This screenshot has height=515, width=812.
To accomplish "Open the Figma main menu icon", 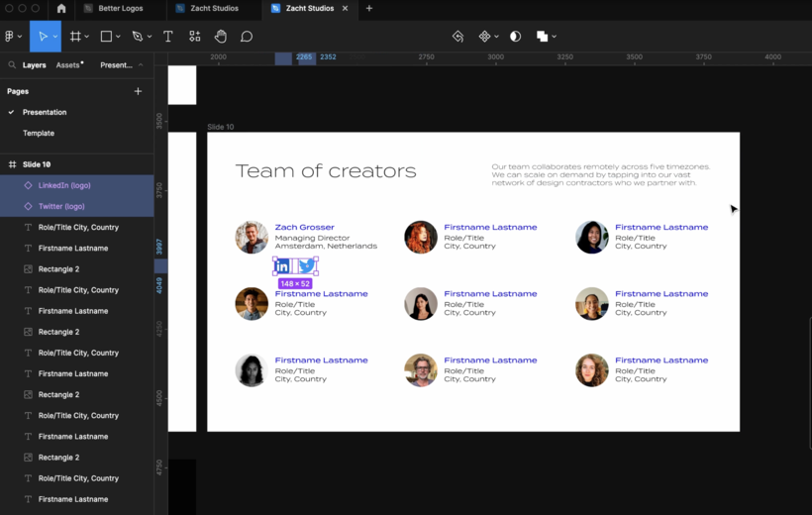I will tap(9, 37).
